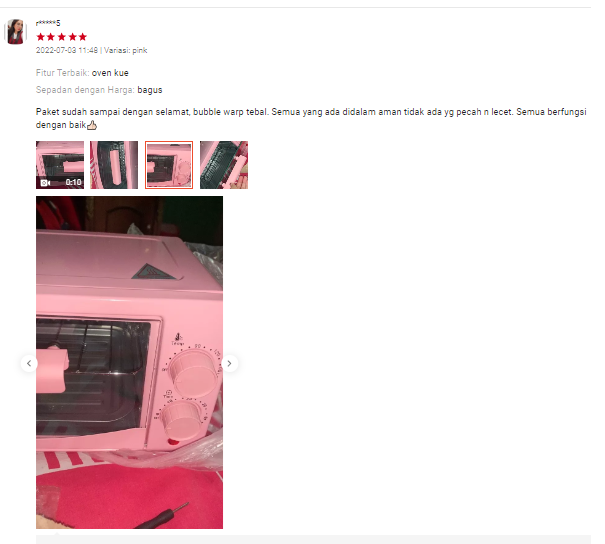Viewport: 605px width, 544px height.
Task: Click the review text starting 'Paket sudah sampai'
Action: click(x=311, y=118)
